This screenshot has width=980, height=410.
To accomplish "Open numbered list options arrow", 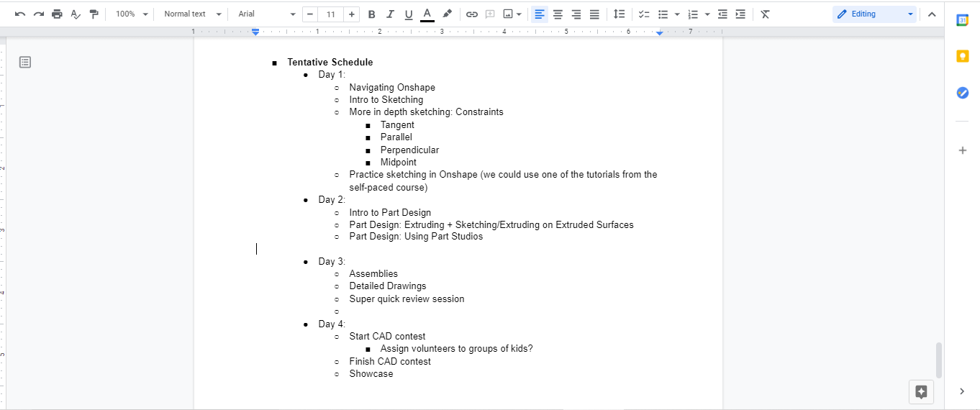I will (x=707, y=14).
